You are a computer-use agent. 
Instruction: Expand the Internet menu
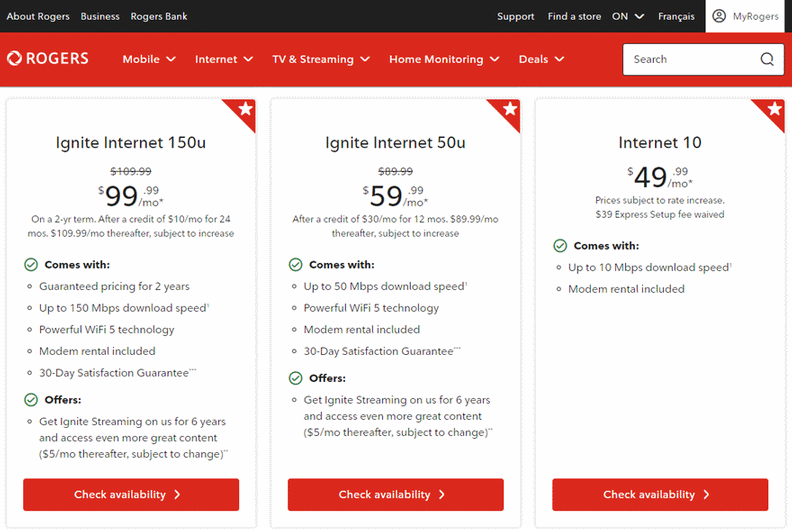(x=224, y=59)
